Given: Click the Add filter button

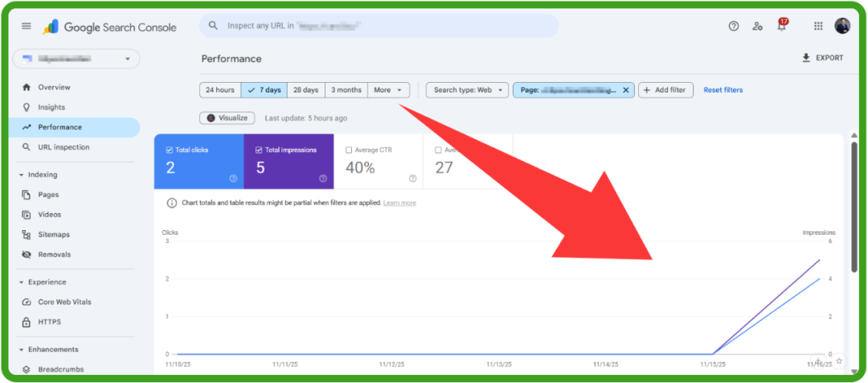Looking at the screenshot, I should (x=666, y=90).
